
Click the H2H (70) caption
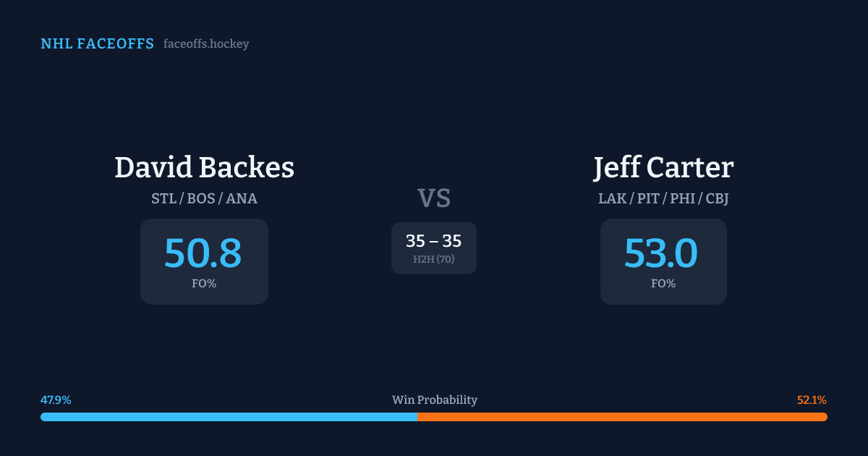click(434, 259)
